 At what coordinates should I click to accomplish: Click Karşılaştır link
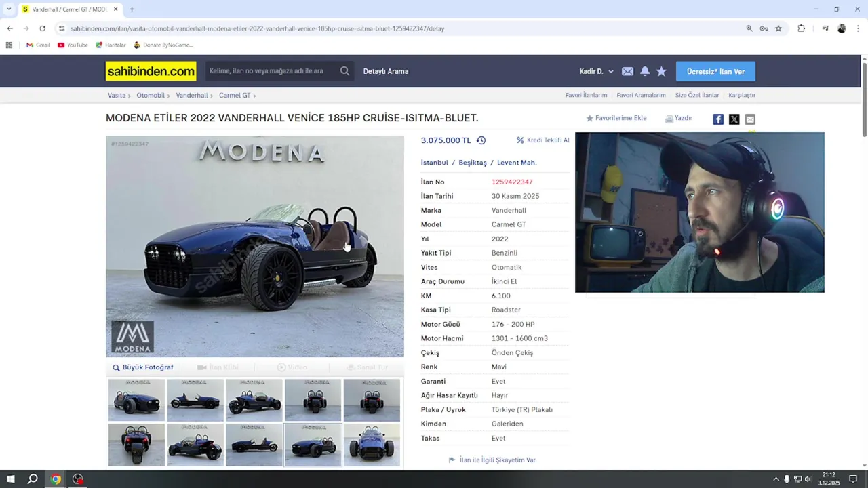[742, 96]
